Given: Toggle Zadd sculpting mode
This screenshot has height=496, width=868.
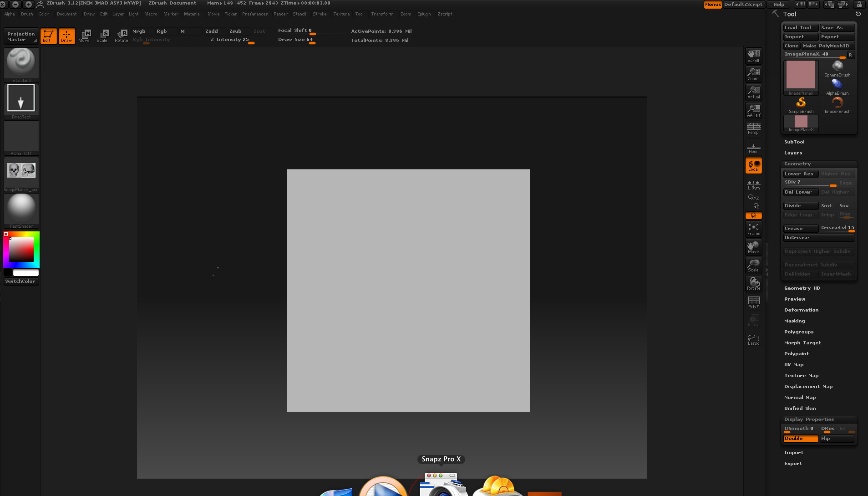Looking at the screenshot, I should [211, 31].
